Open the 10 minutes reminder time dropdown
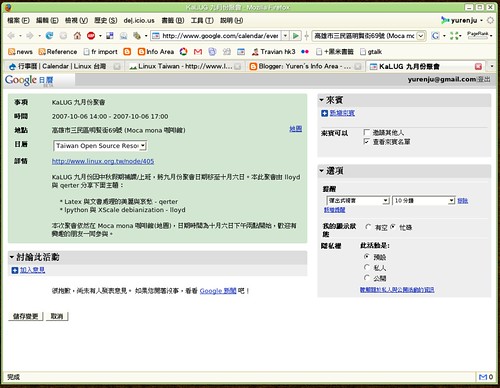Image resolution: width=500 pixels, height=388 pixels. coord(423,200)
